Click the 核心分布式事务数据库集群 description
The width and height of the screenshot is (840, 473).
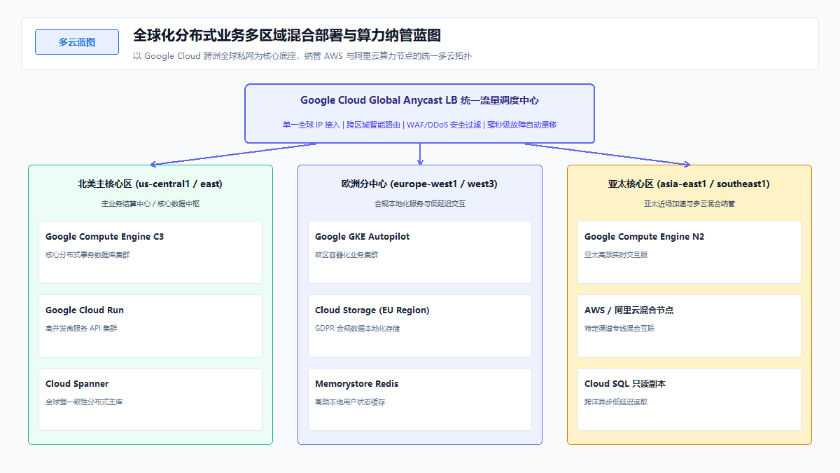coord(87,255)
